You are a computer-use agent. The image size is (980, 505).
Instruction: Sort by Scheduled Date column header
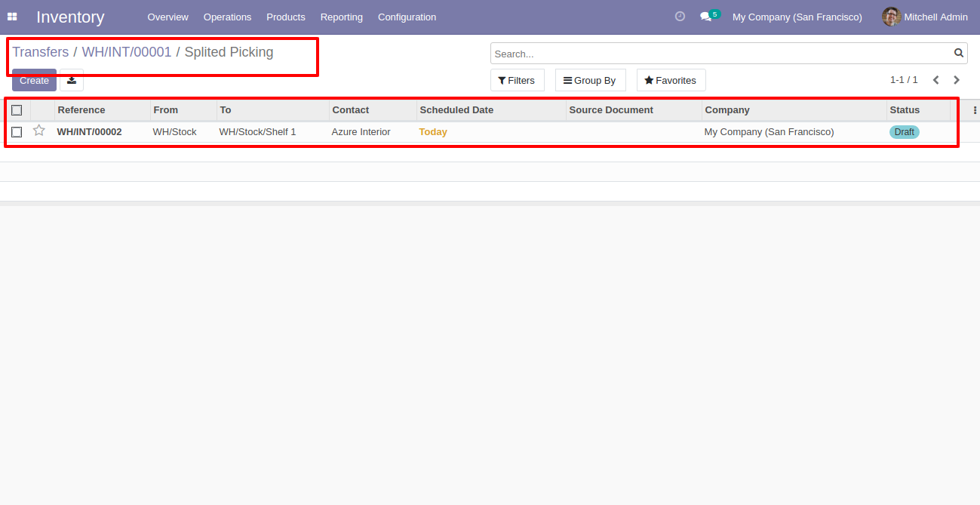click(491, 110)
